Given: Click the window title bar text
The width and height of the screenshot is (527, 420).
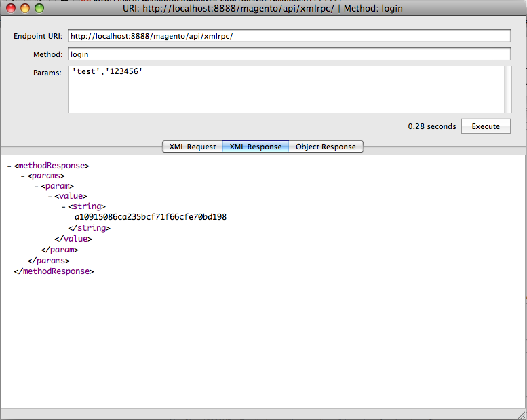Looking at the screenshot, I should pos(262,8).
